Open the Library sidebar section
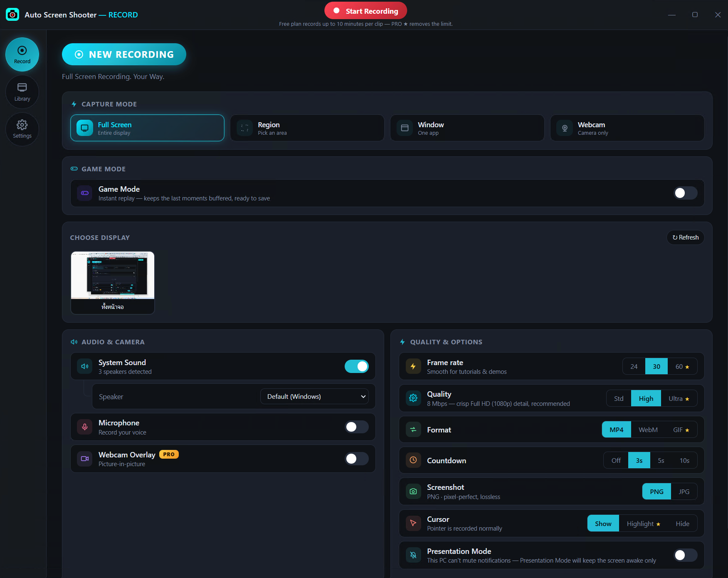Image resolution: width=728 pixels, height=578 pixels. coord(22,92)
